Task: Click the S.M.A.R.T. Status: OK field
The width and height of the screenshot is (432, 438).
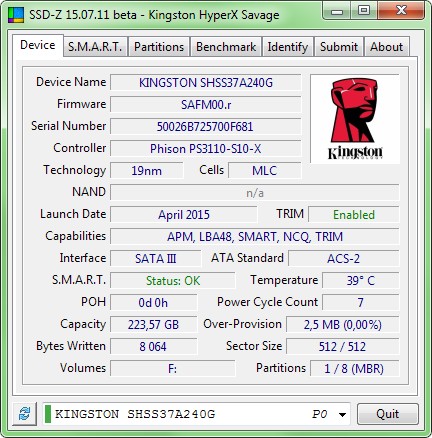Action: coord(173,281)
